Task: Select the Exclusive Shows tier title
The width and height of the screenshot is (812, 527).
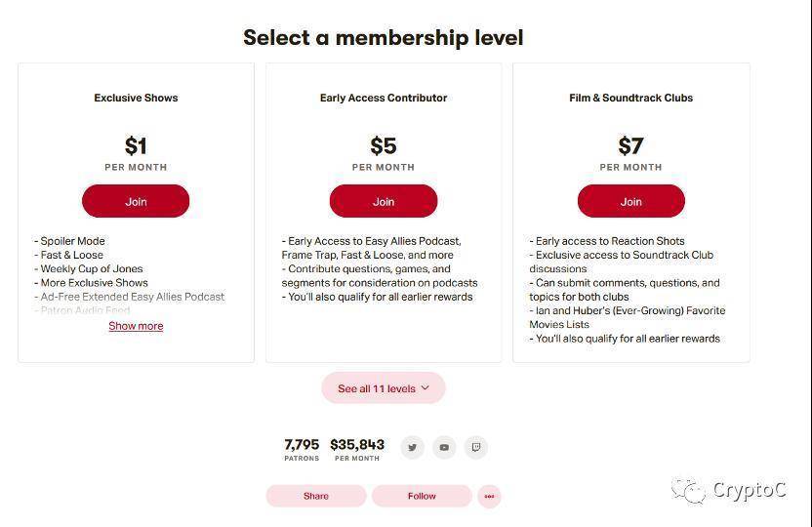Action: pos(136,98)
